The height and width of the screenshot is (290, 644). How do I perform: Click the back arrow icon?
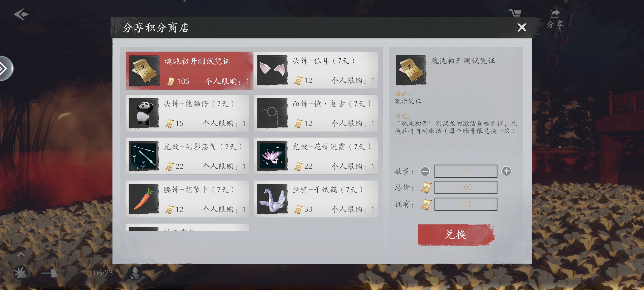21,14
